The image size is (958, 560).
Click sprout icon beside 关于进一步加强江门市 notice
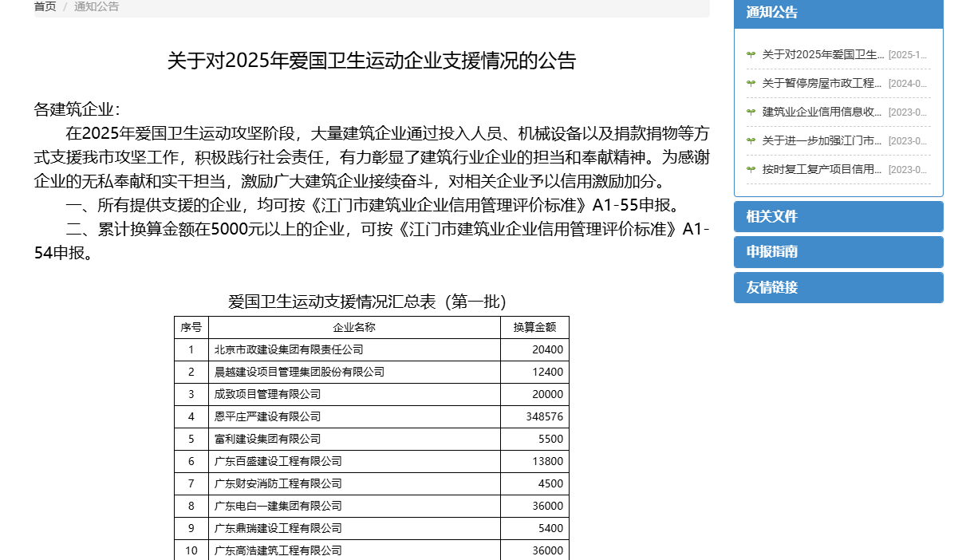[751, 140]
